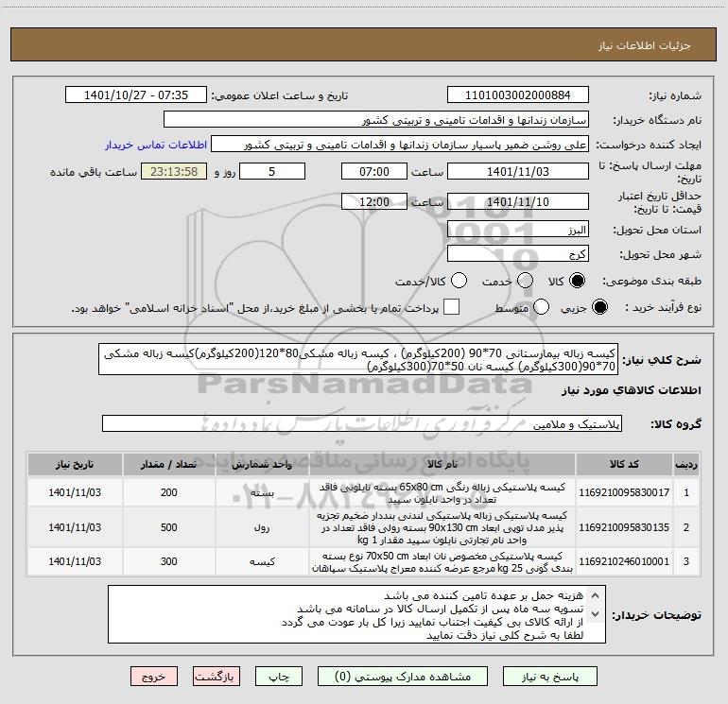Click the تاریخ نیاز column header
728x704 pixels.
[75, 465]
